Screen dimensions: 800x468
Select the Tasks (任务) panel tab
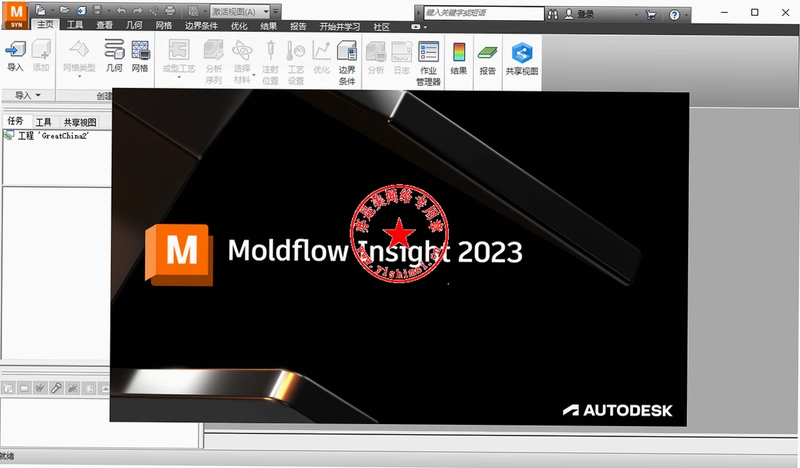coord(15,121)
